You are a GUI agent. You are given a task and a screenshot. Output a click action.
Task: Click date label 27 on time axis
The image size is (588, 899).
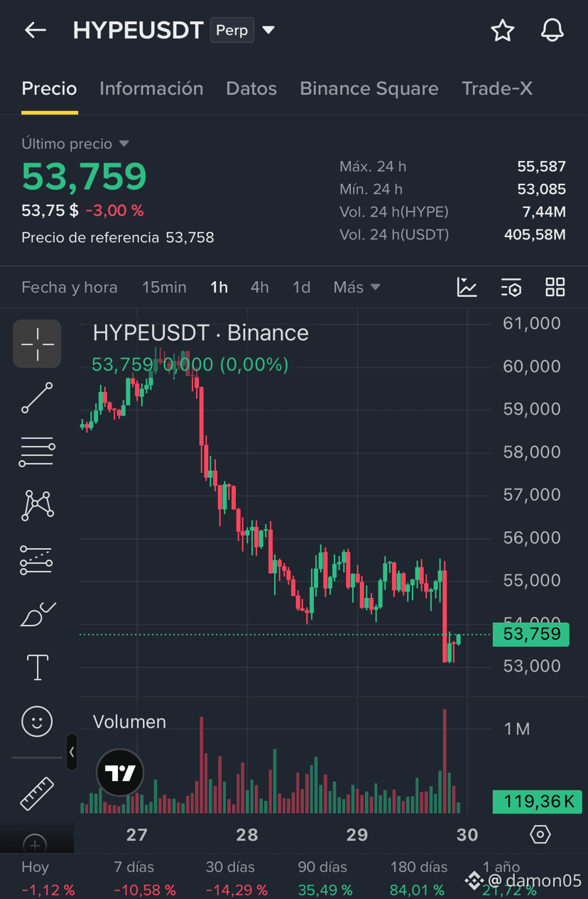tap(136, 834)
